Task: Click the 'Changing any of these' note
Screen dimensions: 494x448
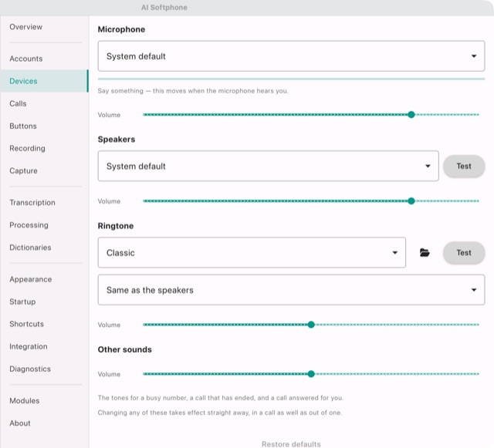Action: [x=219, y=413]
